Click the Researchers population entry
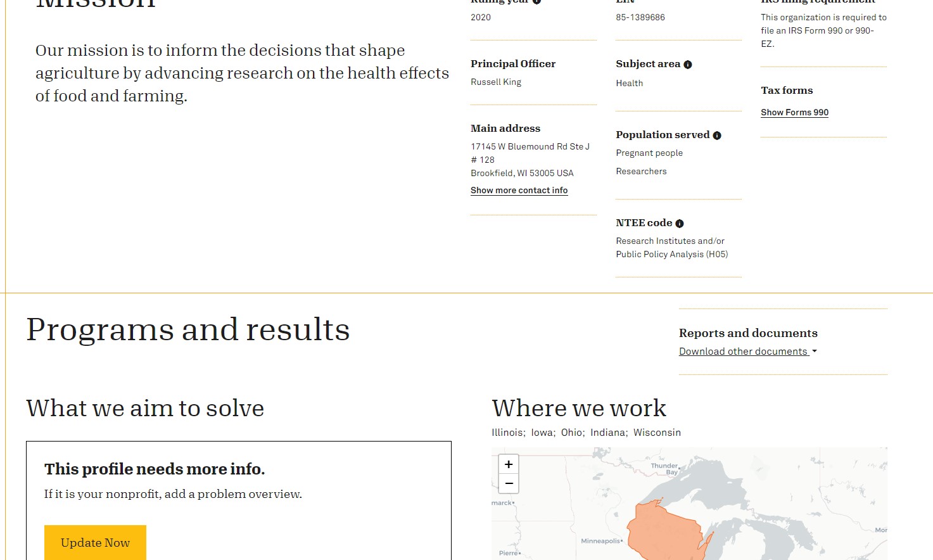Screen dimensions: 933x560 641,171
